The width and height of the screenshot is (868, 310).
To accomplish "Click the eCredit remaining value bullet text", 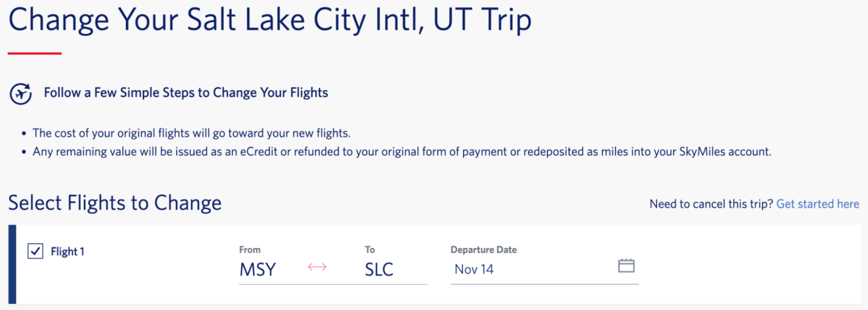I will coord(401,152).
